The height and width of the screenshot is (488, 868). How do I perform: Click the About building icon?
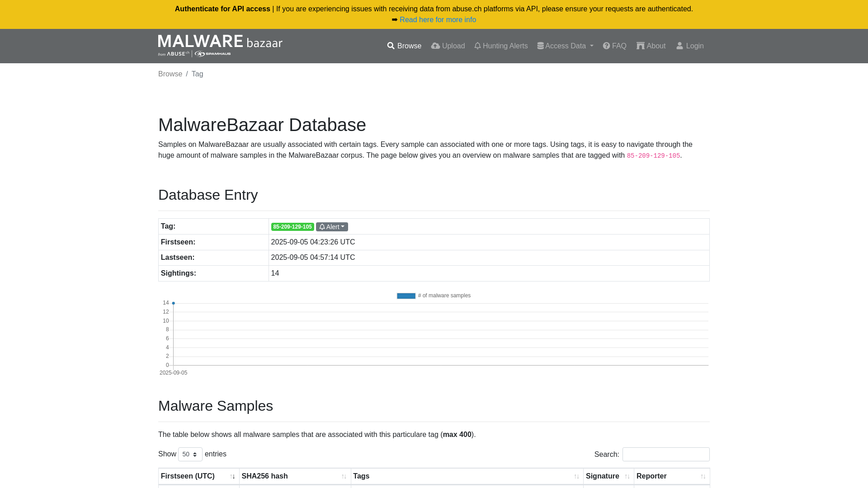(641, 46)
